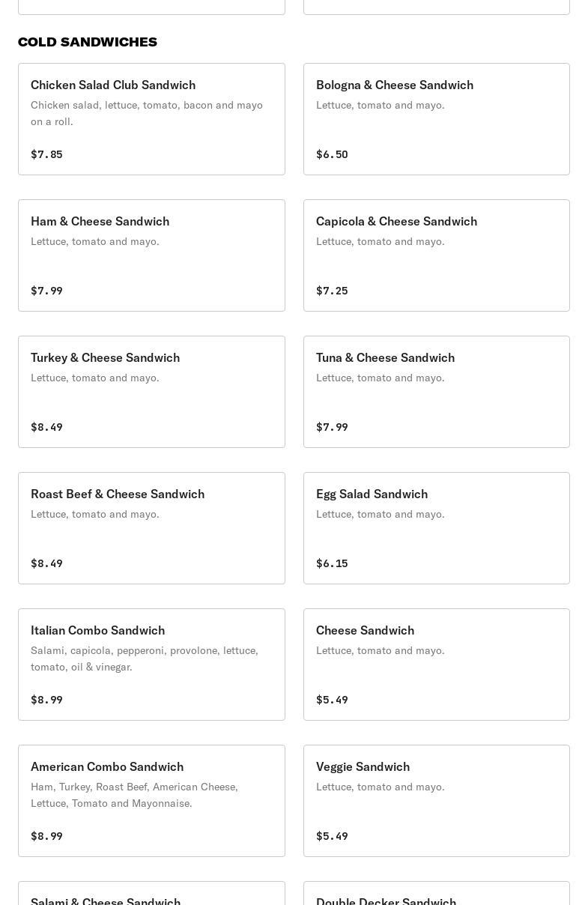Click the $6.15 Egg Salad price
The width and height of the screenshot is (588, 905).
coord(332,563)
